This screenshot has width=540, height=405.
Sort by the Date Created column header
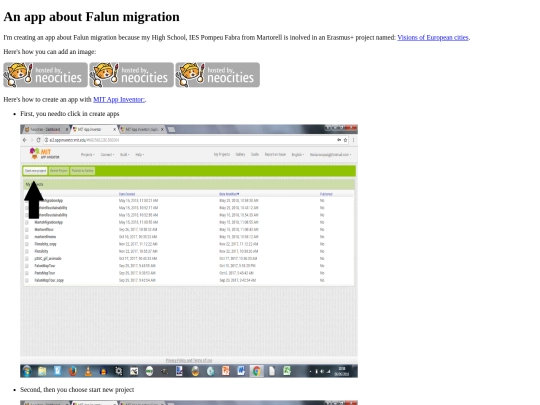click(127, 194)
